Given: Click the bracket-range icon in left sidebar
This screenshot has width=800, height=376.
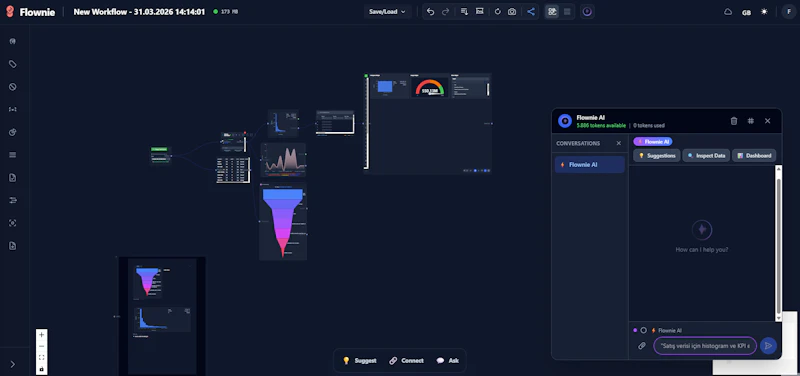Looking at the screenshot, I should point(13,109).
